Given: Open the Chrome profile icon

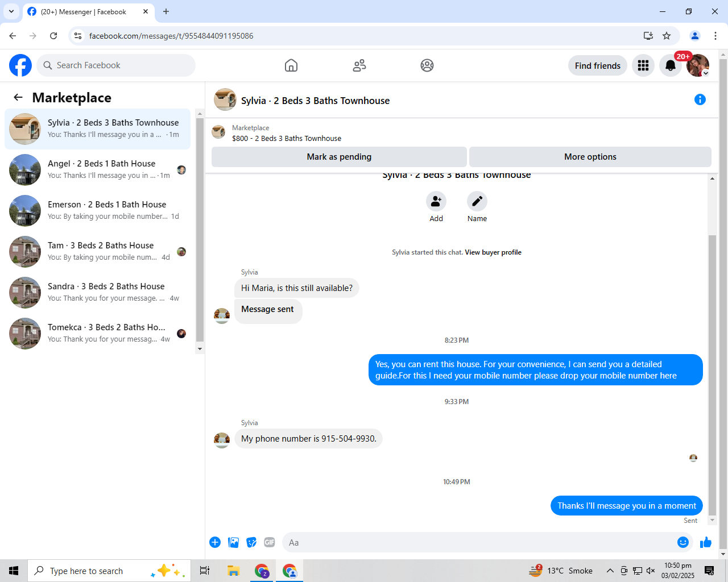Looking at the screenshot, I should [x=695, y=36].
